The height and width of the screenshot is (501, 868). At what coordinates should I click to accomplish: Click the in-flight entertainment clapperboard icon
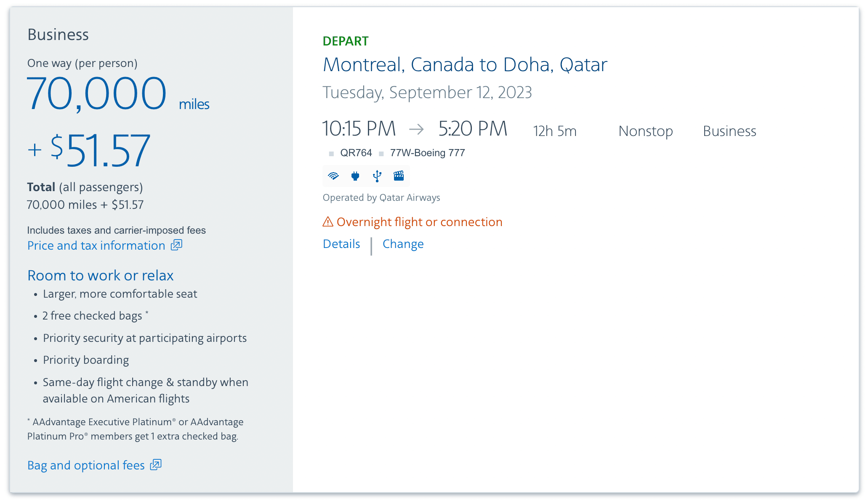pos(399,176)
